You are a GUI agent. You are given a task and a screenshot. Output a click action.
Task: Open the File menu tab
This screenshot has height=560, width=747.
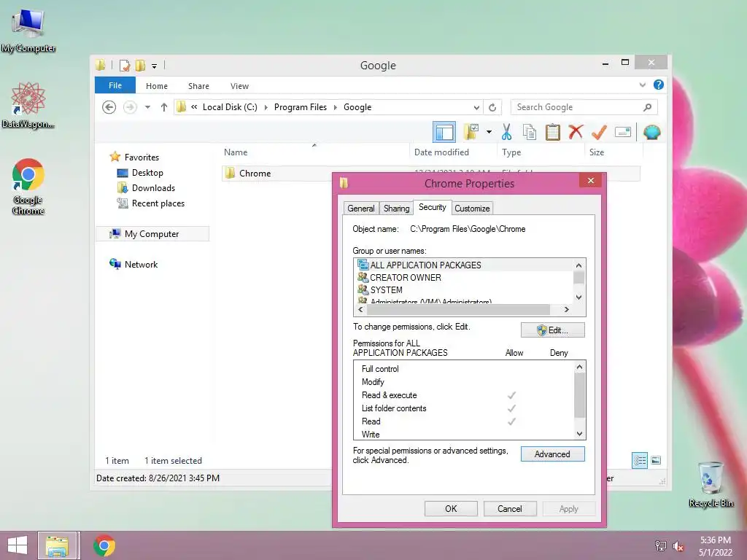click(x=115, y=85)
